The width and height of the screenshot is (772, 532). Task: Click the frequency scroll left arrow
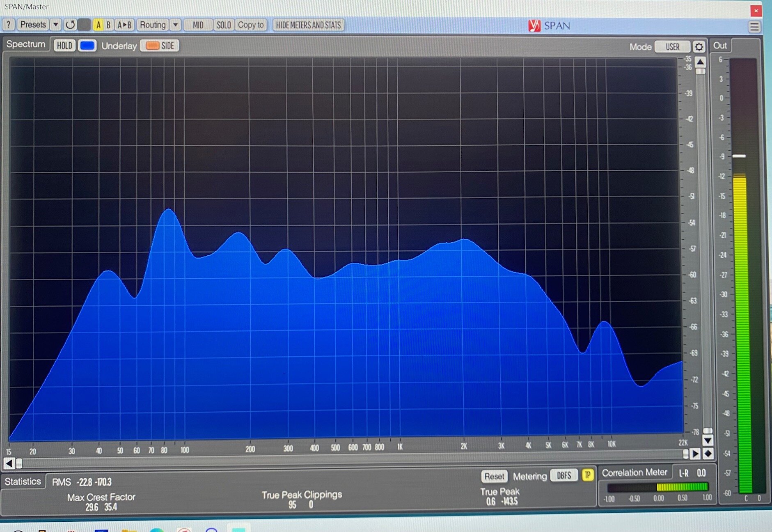click(9, 463)
